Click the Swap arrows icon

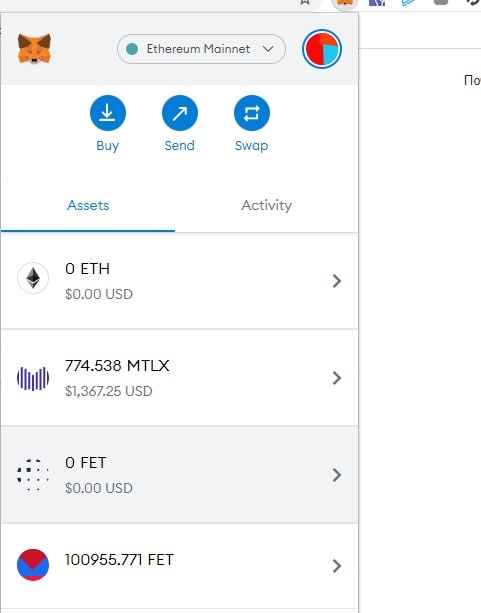pos(251,113)
